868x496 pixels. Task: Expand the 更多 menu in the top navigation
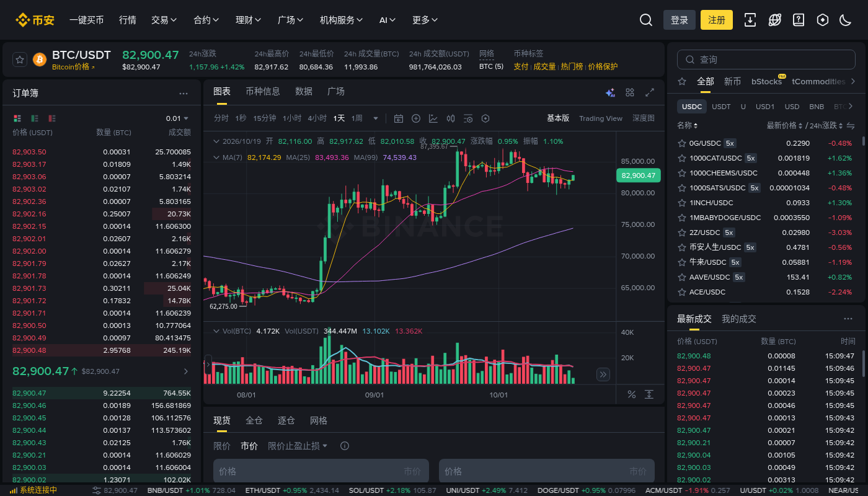pos(425,20)
